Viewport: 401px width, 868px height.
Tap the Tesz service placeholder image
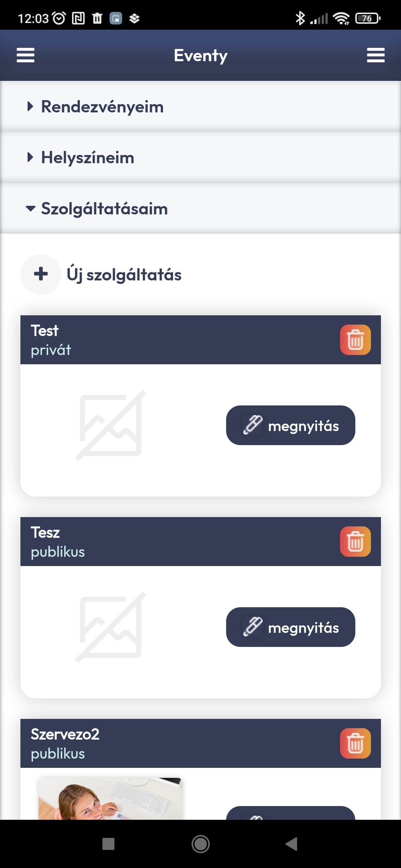click(x=111, y=627)
